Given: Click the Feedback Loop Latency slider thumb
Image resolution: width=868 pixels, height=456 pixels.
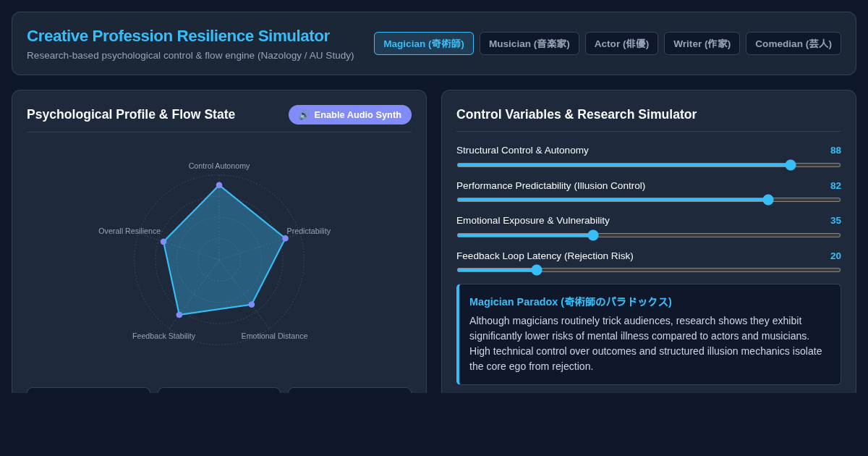Looking at the screenshot, I should [x=537, y=270].
